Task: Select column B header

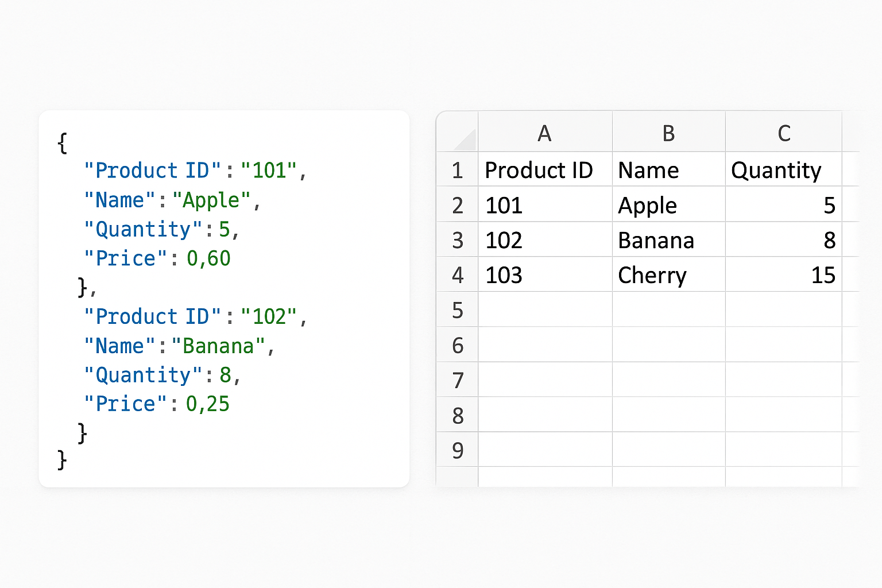Action: pos(668,133)
